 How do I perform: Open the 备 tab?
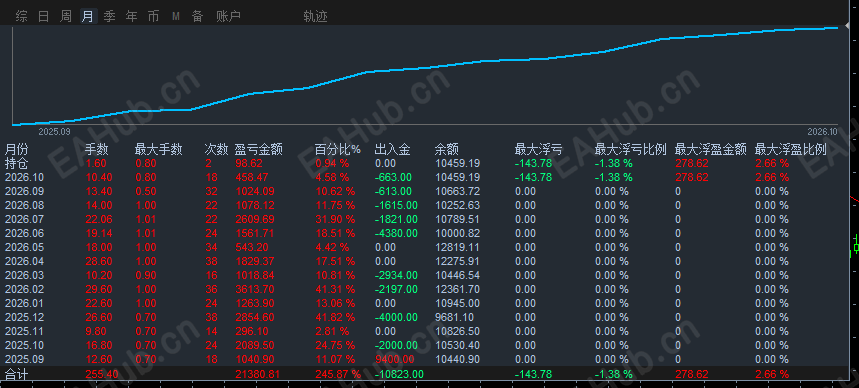pos(197,16)
